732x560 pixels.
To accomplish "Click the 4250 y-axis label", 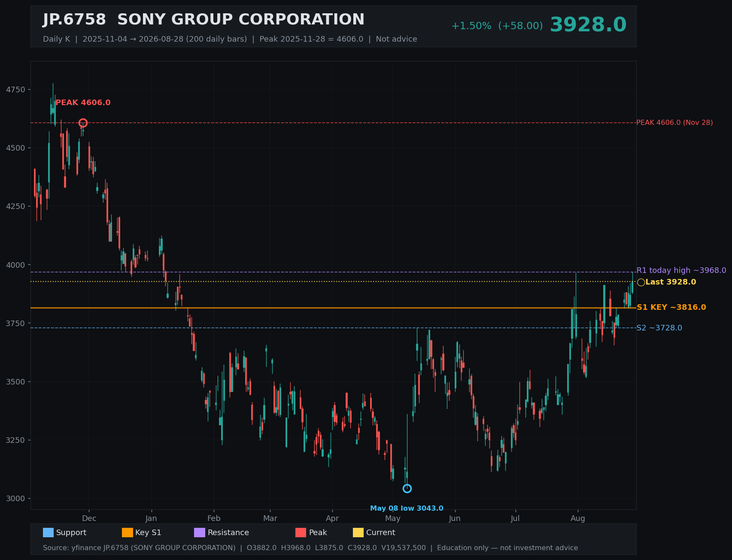I will click(x=16, y=206).
